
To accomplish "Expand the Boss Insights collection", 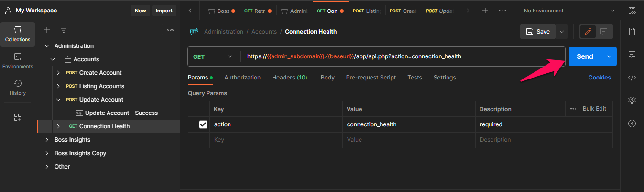I will point(46,140).
